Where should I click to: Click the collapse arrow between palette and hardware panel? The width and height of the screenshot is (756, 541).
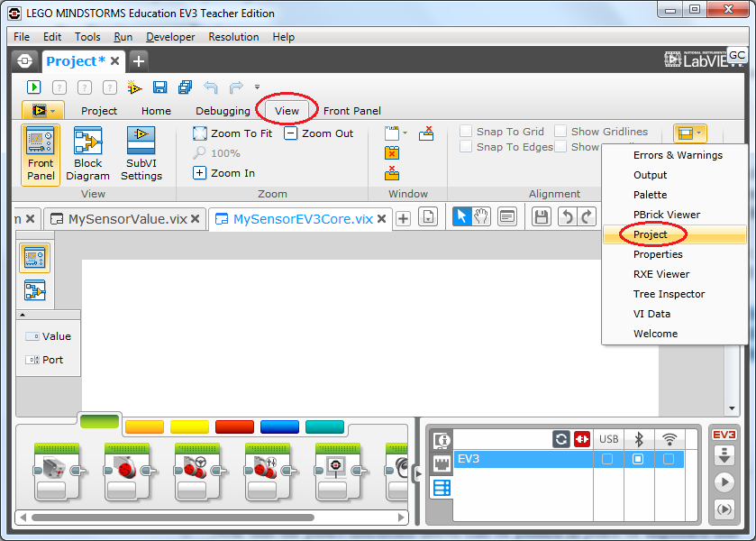click(x=418, y=473)
